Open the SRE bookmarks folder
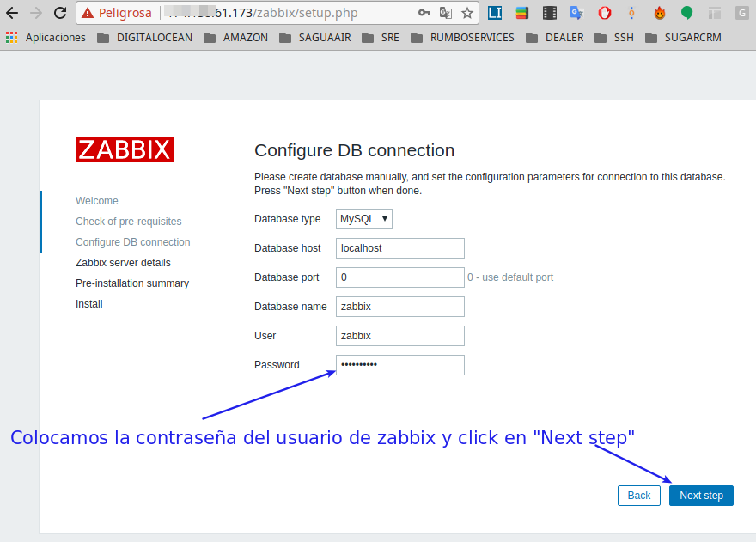 (381, 38)
